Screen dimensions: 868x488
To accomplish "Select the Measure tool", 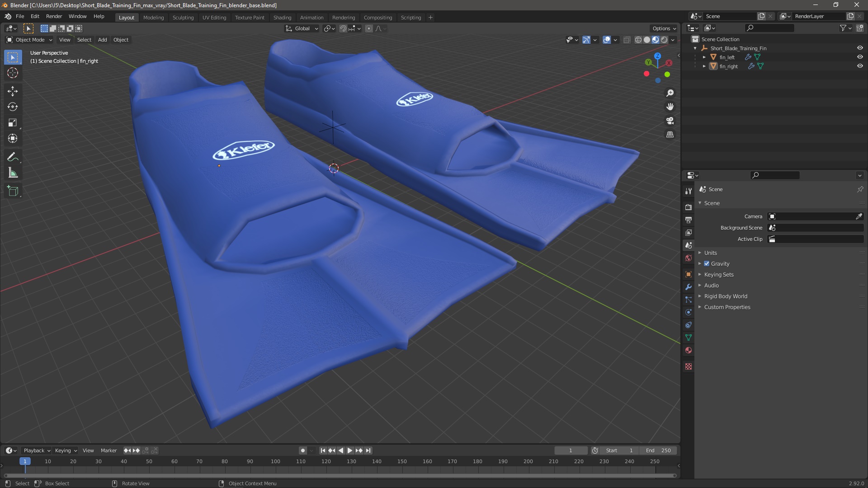I will [x=13, y=173].
